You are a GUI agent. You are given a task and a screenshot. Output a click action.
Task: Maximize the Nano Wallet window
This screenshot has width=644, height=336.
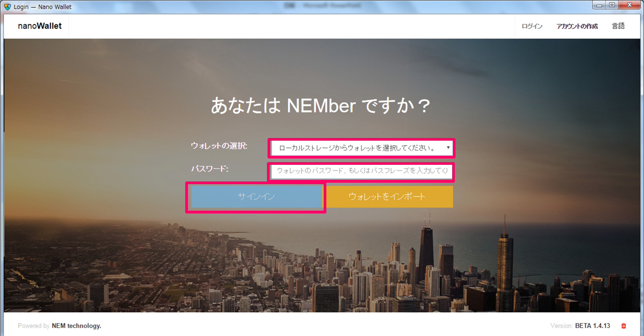(612, 5)
